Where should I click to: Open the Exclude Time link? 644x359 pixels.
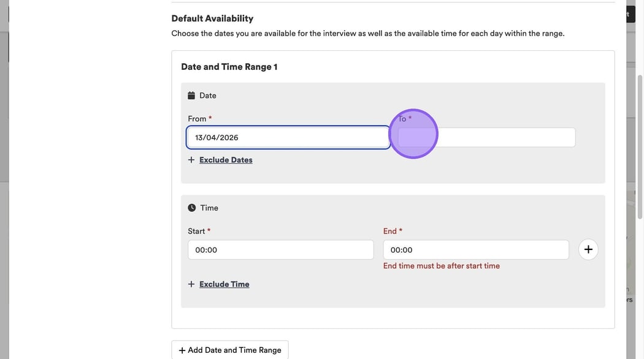[x=224, y=284]
